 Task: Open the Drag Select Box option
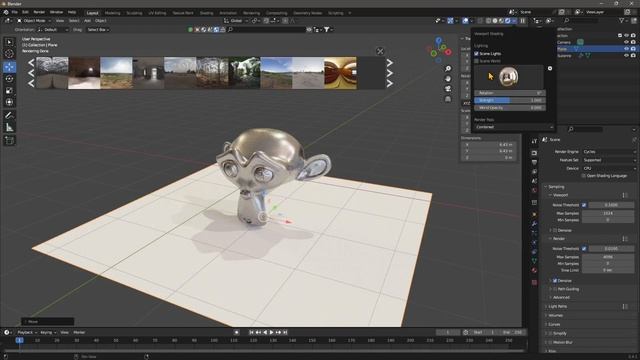tap(98, 30)
